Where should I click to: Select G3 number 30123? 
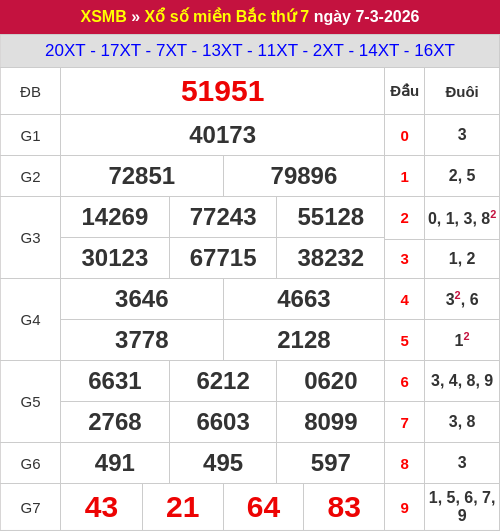tap(115, 258)
